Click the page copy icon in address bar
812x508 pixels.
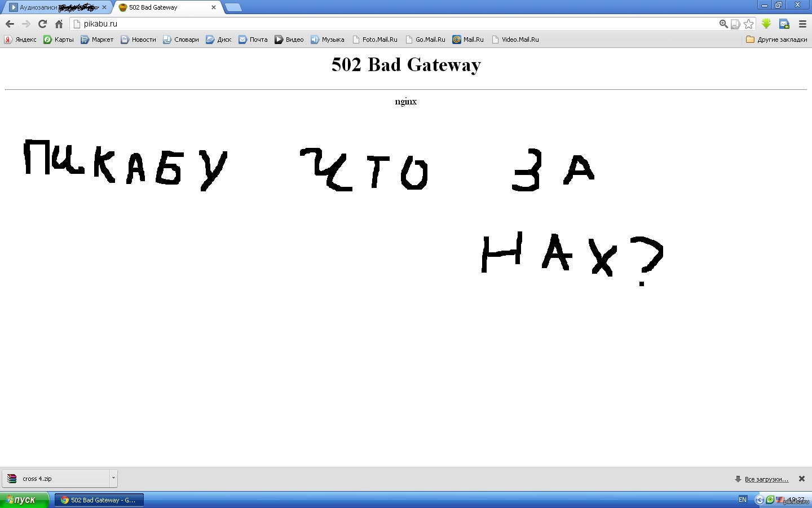click(x=735, y=24)
